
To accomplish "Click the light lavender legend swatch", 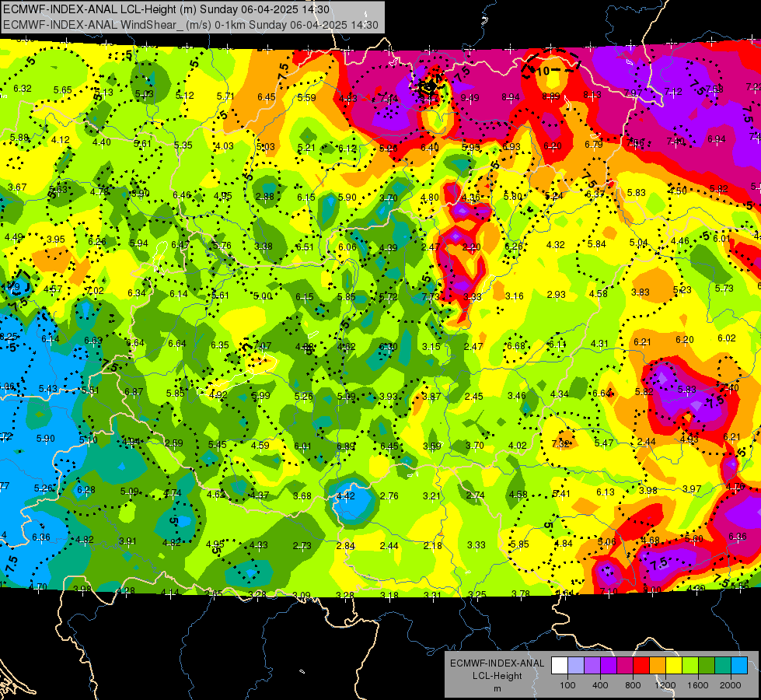I will coord(576,666).
